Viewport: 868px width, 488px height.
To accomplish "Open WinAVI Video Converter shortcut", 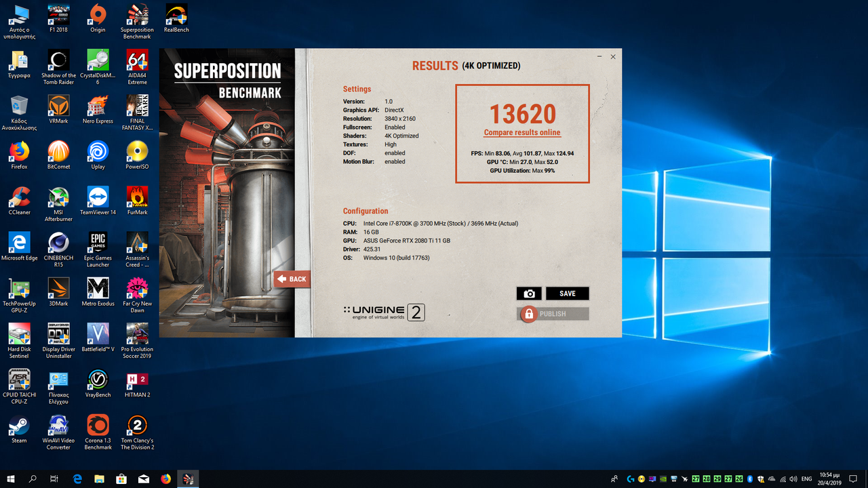I will coord(59,431).
